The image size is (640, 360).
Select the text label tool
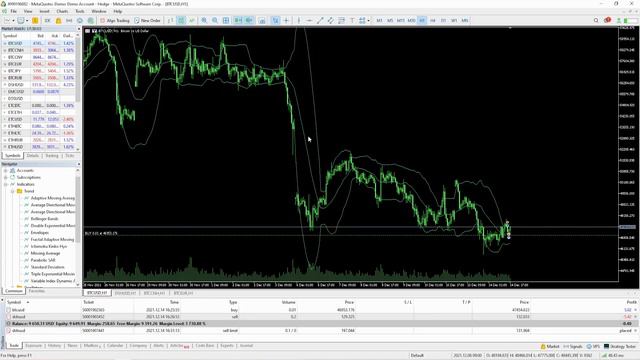click(x=352, y=20)
